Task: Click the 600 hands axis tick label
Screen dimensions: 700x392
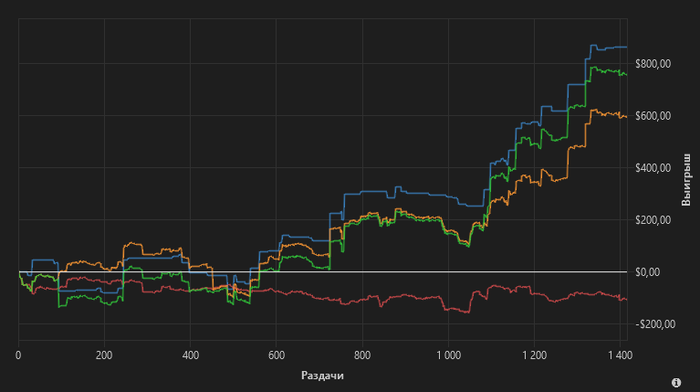Action: click(276, 355)
